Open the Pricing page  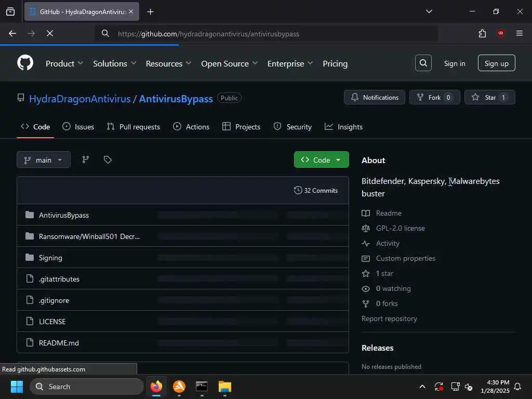coord(335,63)
